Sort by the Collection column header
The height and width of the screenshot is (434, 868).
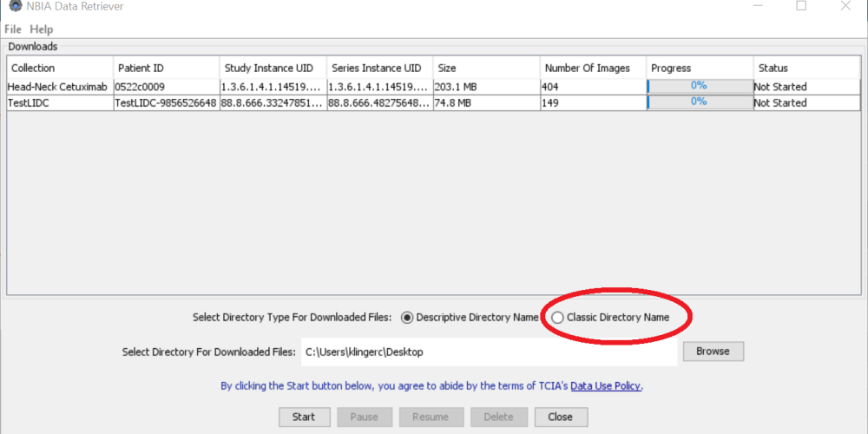pyautogui.click(x=60, y=68)
